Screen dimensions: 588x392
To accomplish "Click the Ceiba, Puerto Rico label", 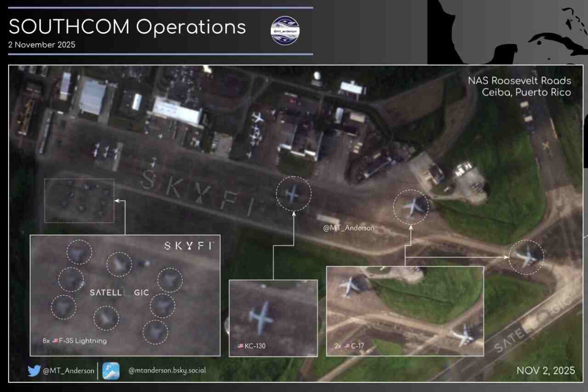I will (526, 92).
